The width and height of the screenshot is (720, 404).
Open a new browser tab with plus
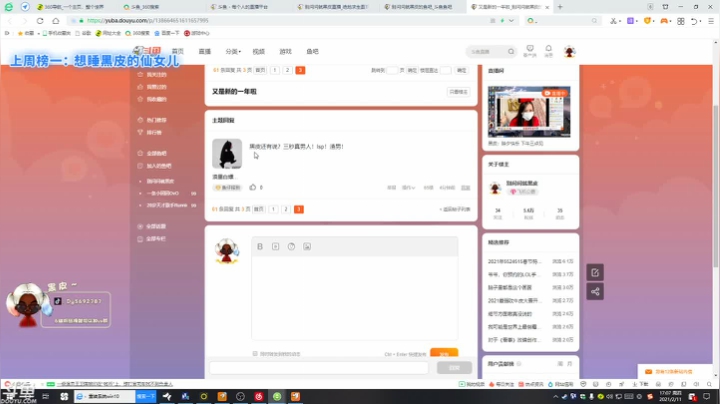pyautogui.click(x=560, y=7)
